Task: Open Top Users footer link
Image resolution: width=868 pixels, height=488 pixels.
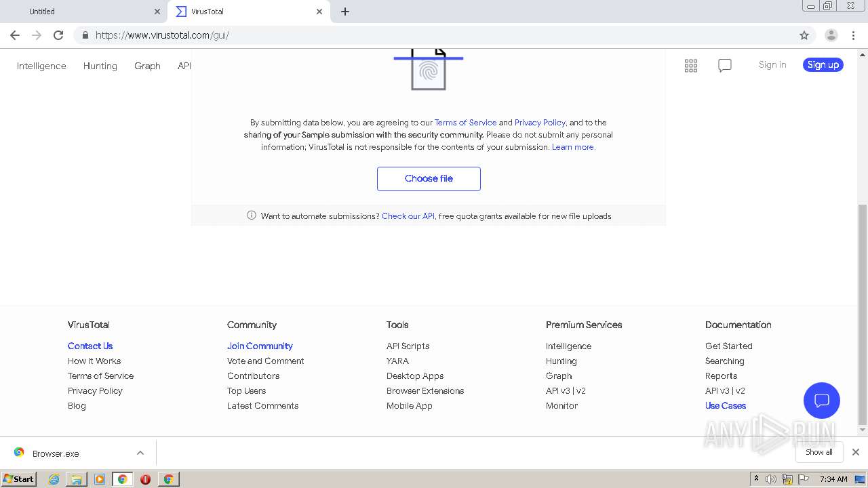Action: [x=246, y=390]
